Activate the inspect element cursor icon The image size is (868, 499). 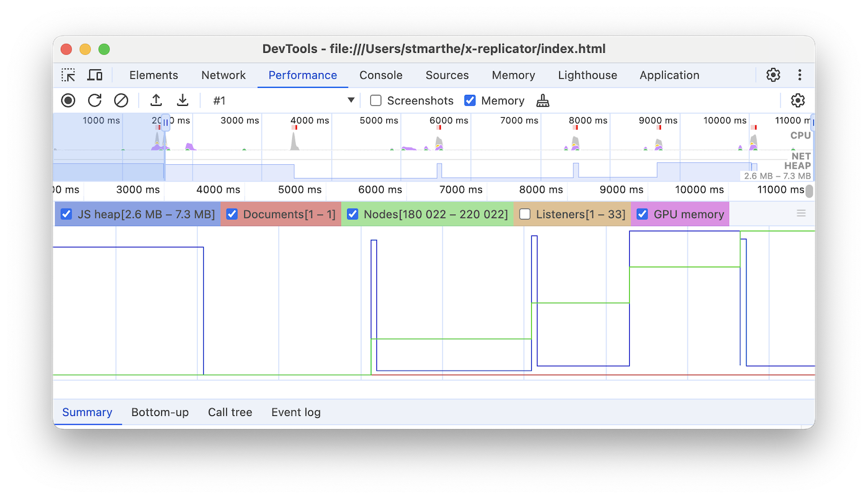click(x=68, y=74)
